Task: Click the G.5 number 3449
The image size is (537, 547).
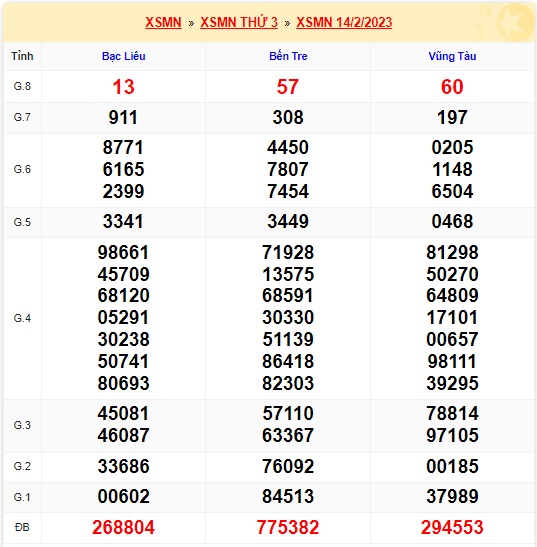Action: (288, 221)
